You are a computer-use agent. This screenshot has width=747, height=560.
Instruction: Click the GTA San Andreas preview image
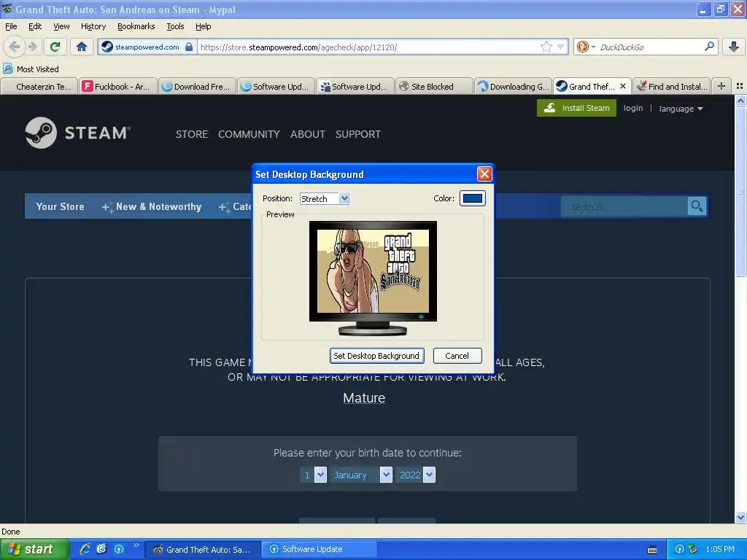(x=373, y=271)
